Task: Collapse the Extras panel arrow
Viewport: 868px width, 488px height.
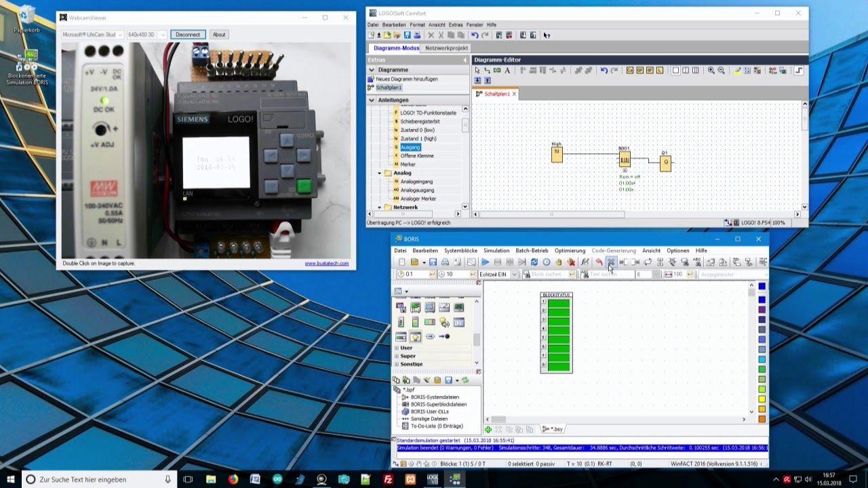Action: [x=465, y=60]
